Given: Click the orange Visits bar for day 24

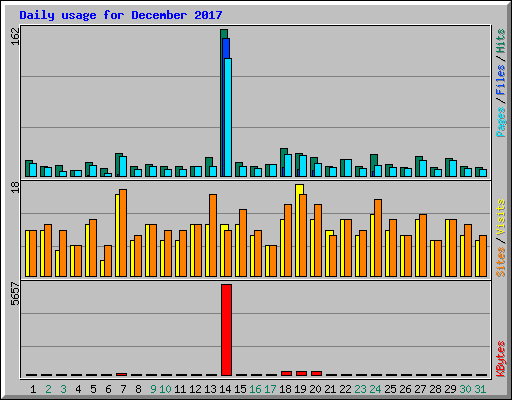Looking at the screenshot, I should [378, 238].
